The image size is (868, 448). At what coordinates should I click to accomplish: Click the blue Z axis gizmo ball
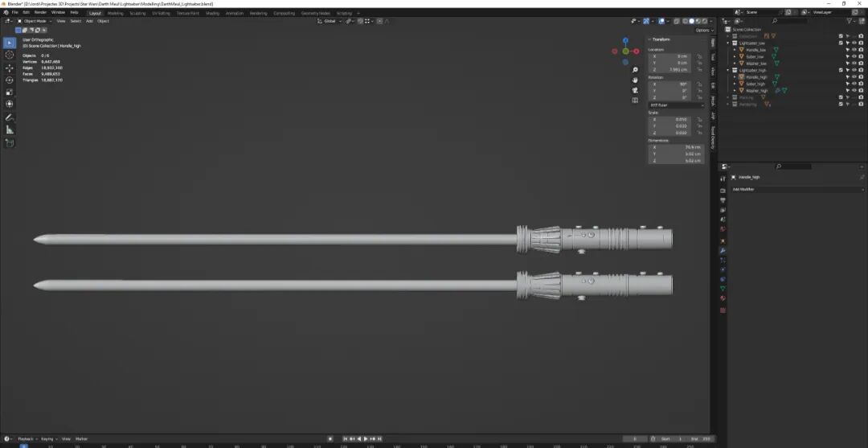[x=625, y=40]
